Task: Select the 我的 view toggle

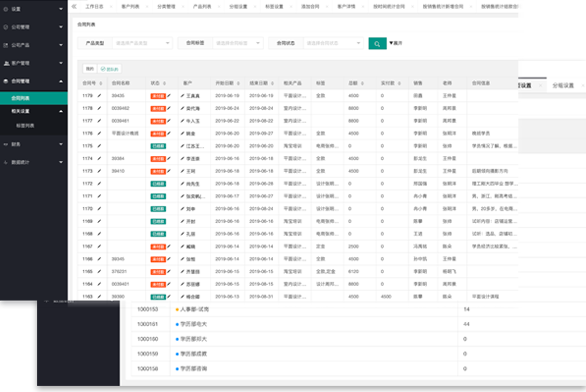Action: pos(90,69)
